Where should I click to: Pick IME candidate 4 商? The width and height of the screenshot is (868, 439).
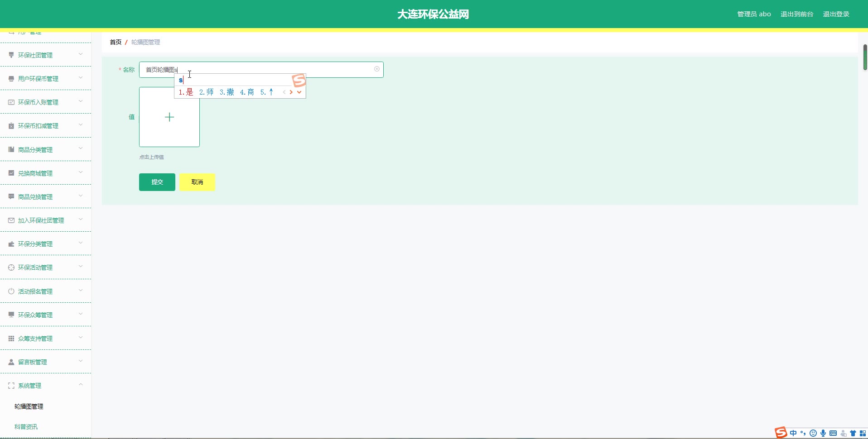247,92
